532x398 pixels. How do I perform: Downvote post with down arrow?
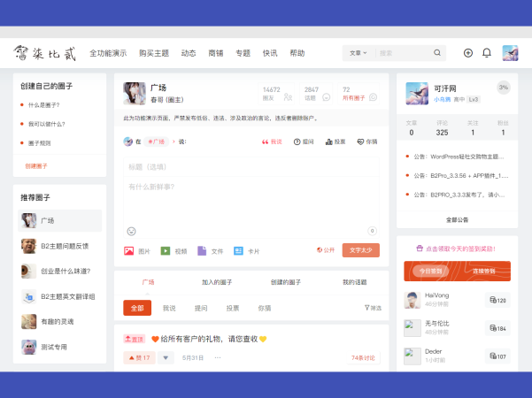(166, 357)
